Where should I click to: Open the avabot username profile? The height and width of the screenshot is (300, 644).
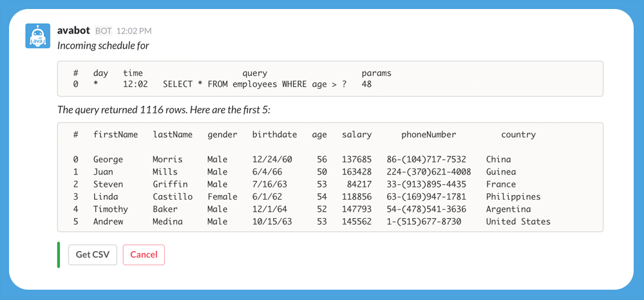point(73,30)
